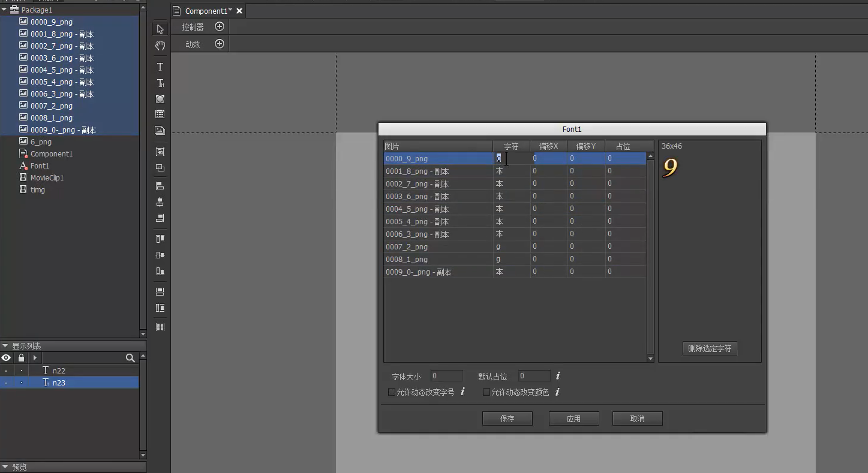
Task: Select the text tool
Action: coord(160,67)
